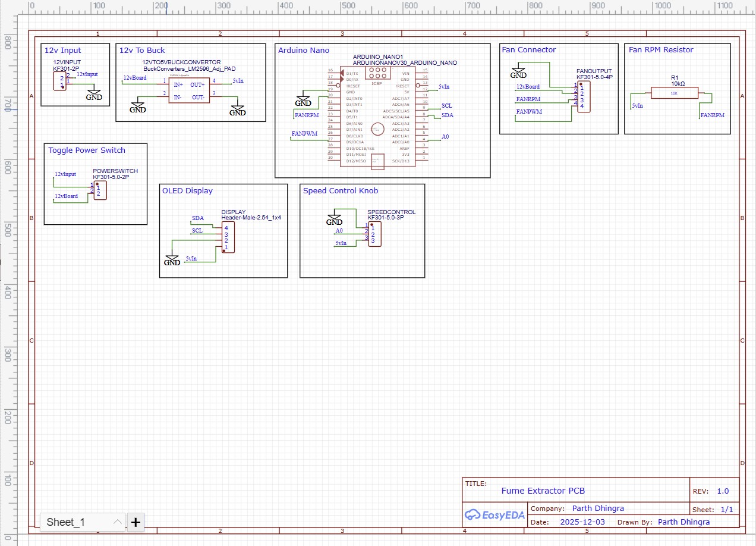Open the Sheet_1 options chevron

click(116, 522)
